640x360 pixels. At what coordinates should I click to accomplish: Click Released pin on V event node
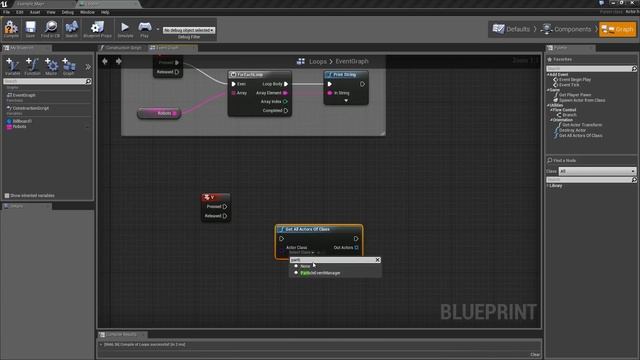(225, 216)
